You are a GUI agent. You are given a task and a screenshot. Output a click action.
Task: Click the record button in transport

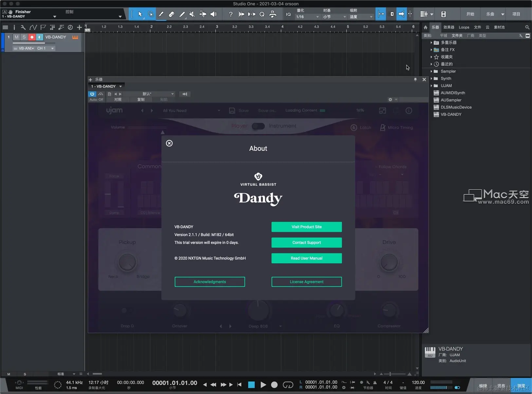[274, 385]
